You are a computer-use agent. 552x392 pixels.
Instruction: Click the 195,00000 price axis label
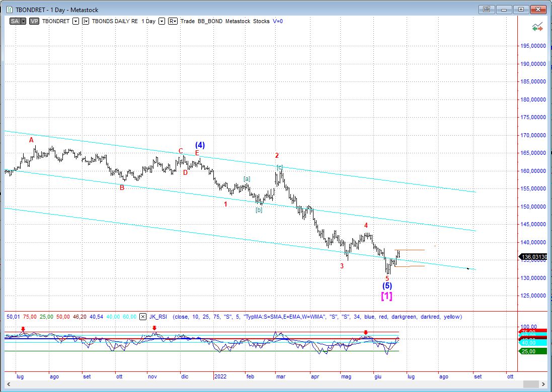click(x=533, y=46)
